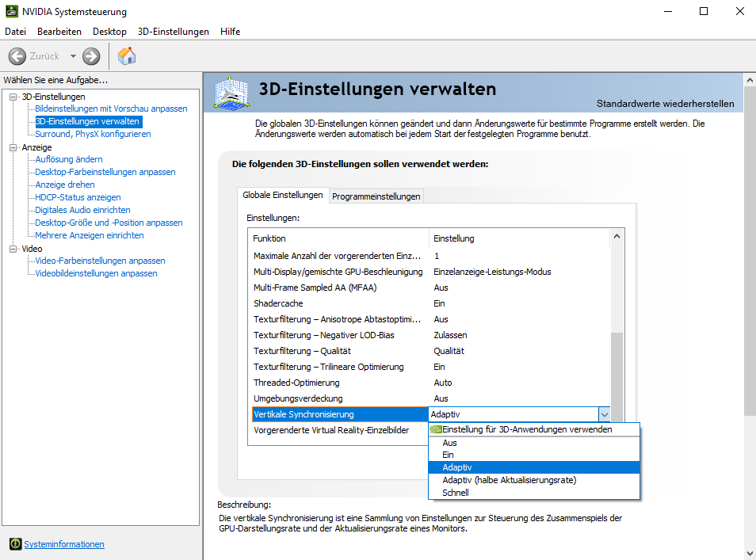Open Video-Farbeinstellungen anpassen
This screenshot has width=756, height=560.
(100, 261)
